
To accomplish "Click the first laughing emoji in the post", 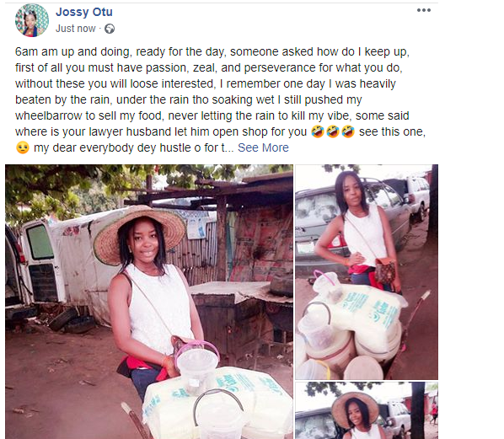I will (x=318, y=131).
